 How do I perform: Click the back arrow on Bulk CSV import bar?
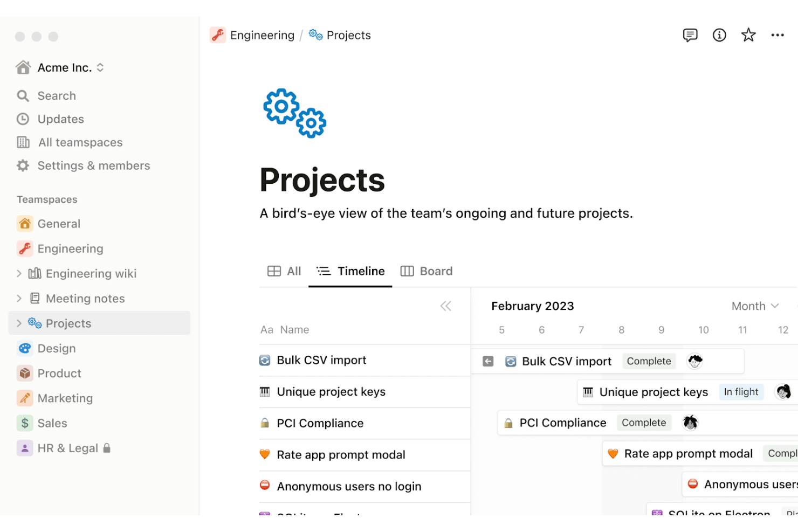[488, 361]
